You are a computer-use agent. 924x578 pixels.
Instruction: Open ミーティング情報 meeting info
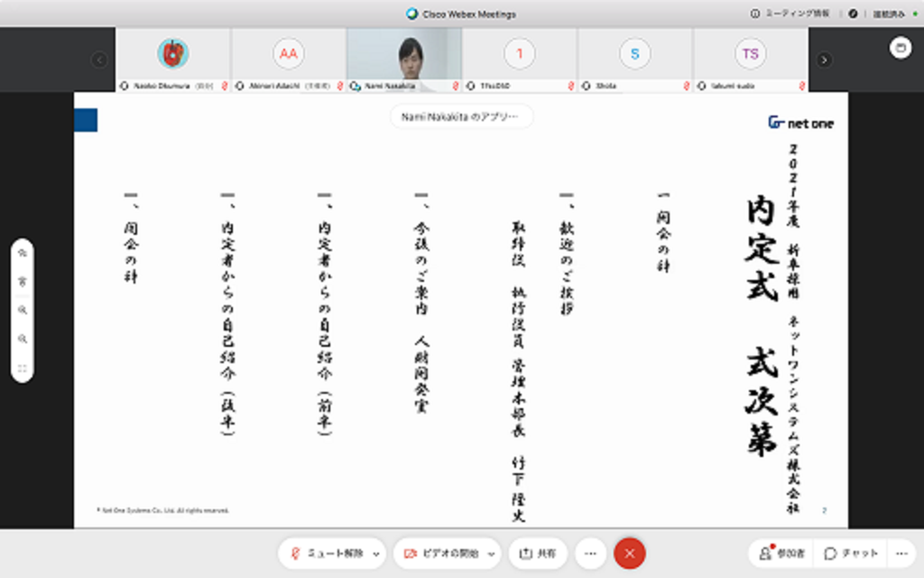pyautogui.click(x=790, y=14)
